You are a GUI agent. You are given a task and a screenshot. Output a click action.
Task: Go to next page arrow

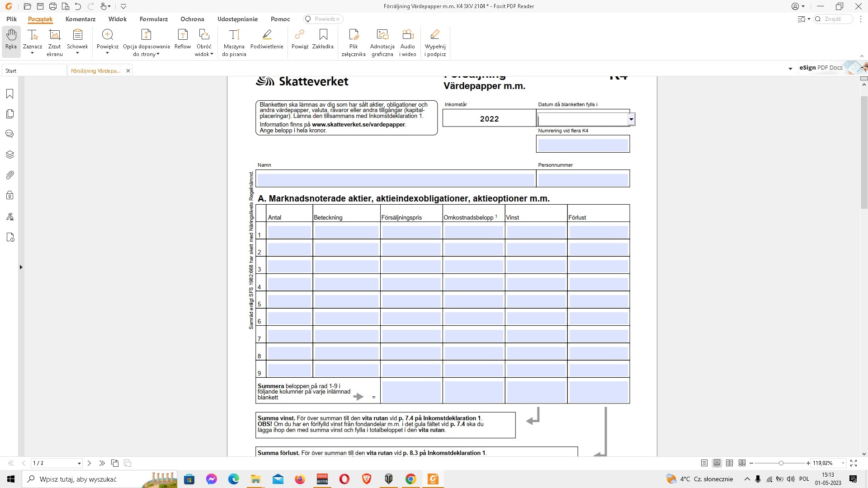[x=90, y=463]
